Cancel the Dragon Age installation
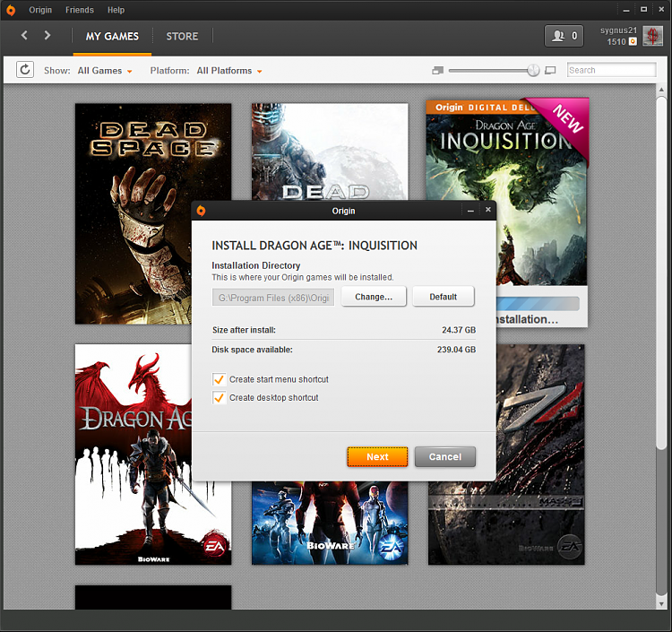Viewport: 672px width, 632px height. (x=445, y=457)
